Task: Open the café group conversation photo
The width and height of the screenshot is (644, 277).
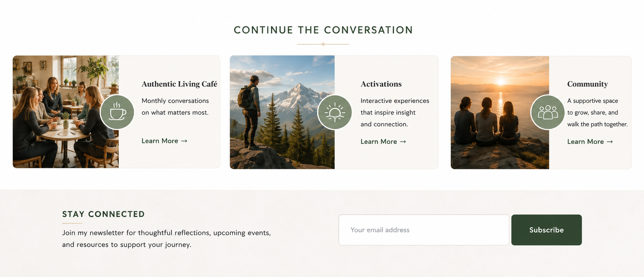Action: [x=66, y=112]
